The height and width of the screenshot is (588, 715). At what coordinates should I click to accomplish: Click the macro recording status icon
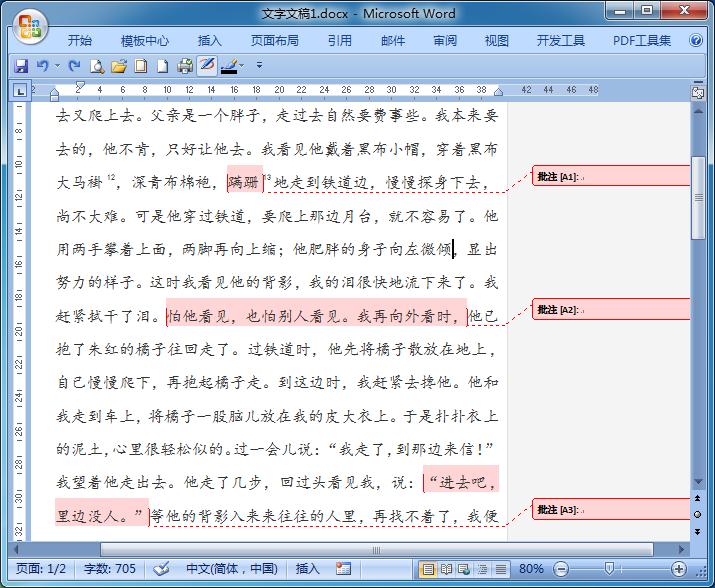coord(343,569)
